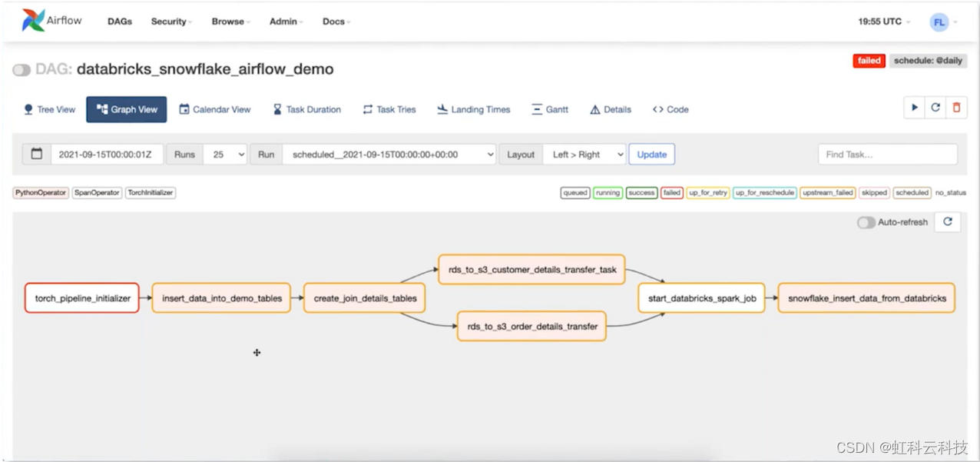Select the torch_pipeline_initializer task node

82,298
